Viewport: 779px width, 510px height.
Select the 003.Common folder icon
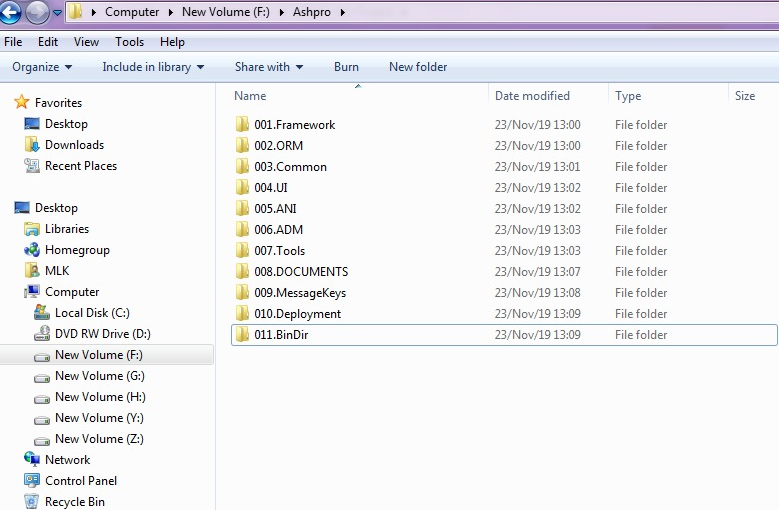point(242,166)
